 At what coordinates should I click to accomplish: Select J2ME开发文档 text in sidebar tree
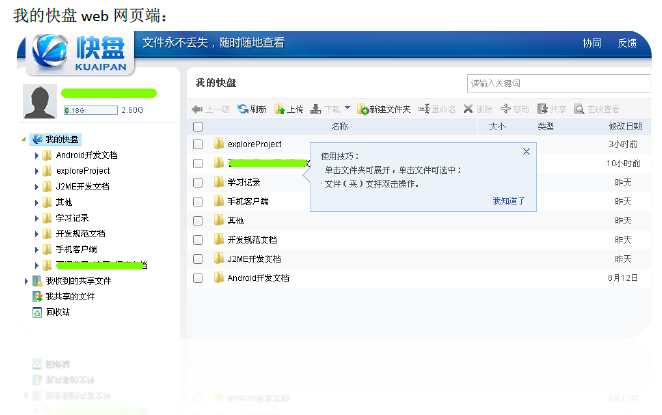tap(82, 186)
